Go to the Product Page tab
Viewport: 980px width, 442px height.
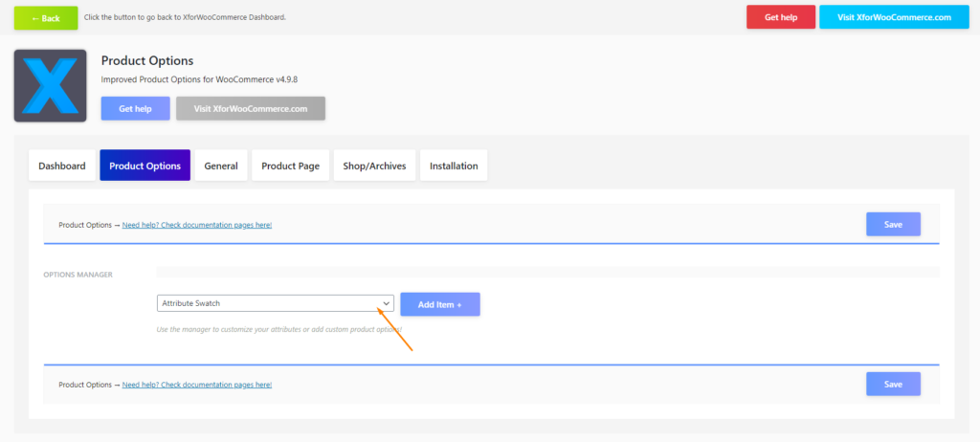291,166
